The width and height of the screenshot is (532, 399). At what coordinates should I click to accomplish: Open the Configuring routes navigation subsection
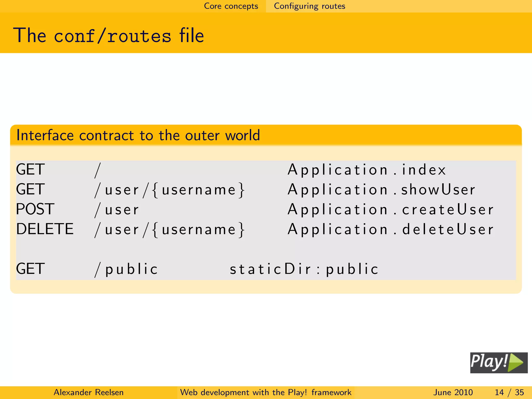309,6
